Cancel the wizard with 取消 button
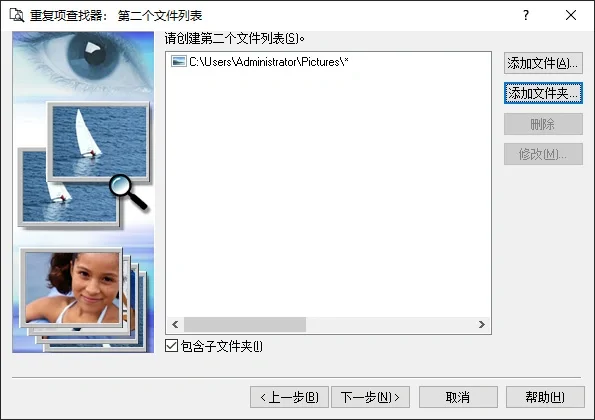Viewport: 595px width, 420px height. coord(458,397)
